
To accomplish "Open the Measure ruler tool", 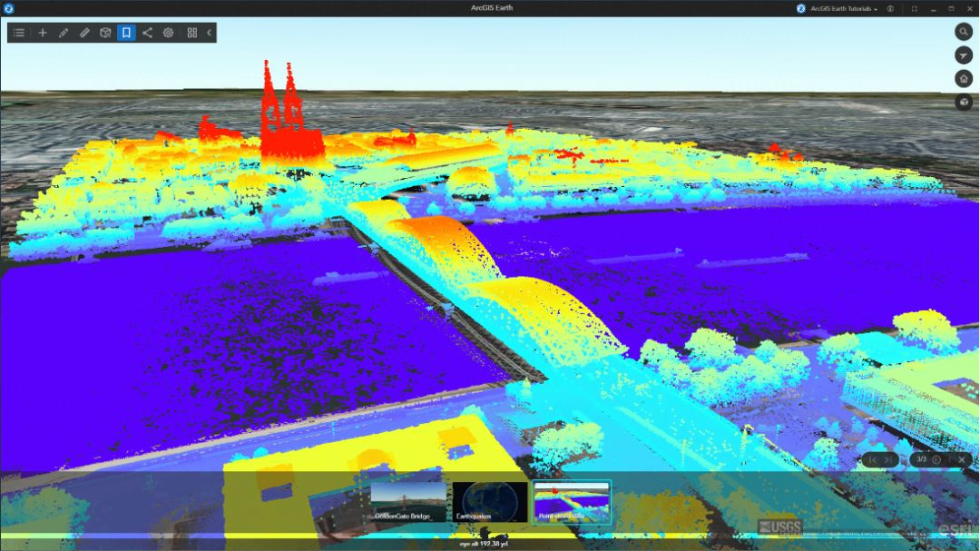I will point(84,33).
